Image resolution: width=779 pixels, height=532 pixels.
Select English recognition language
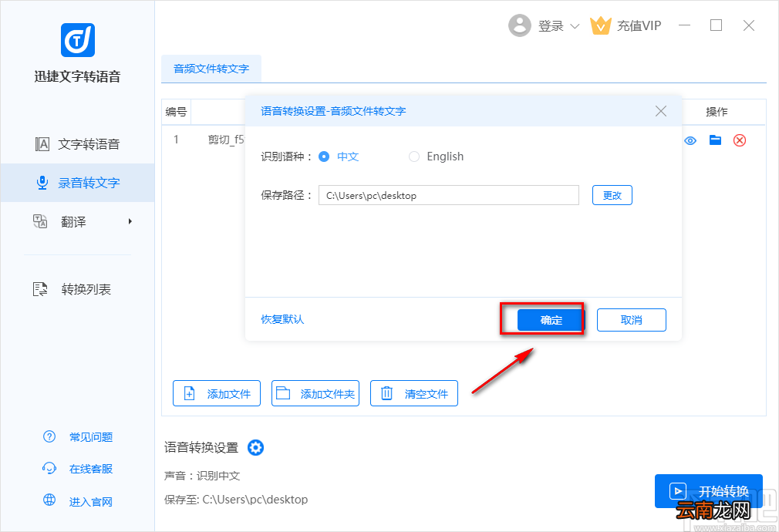pos(414,157)
